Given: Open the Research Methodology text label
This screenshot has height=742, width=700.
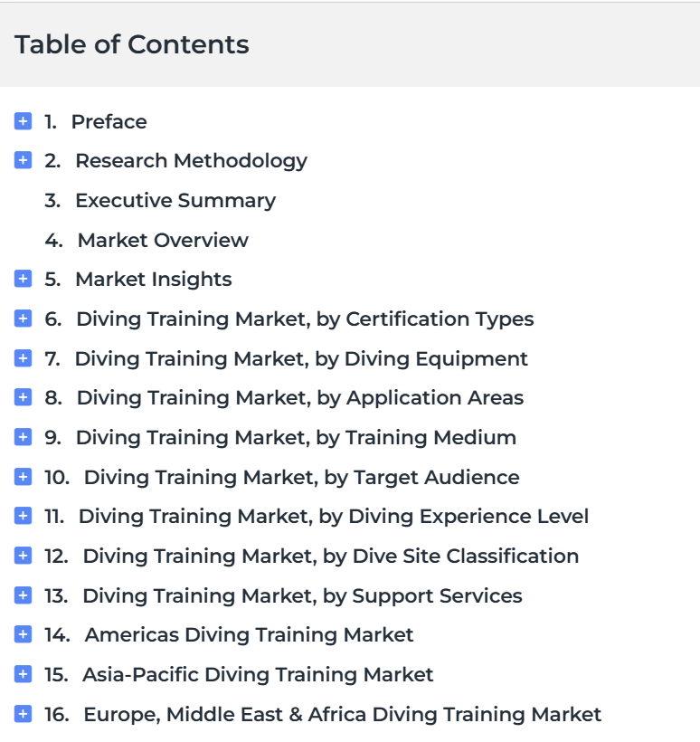Looking at the screenshot, I should [x=191, y=161].
